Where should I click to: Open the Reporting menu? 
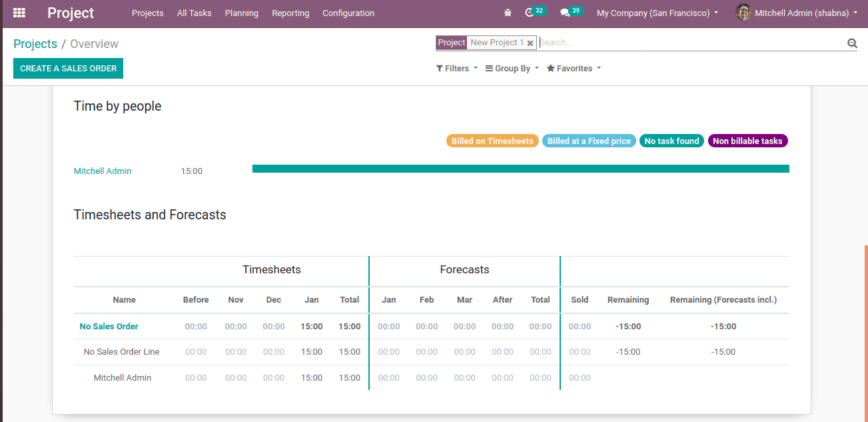[290, 13]
